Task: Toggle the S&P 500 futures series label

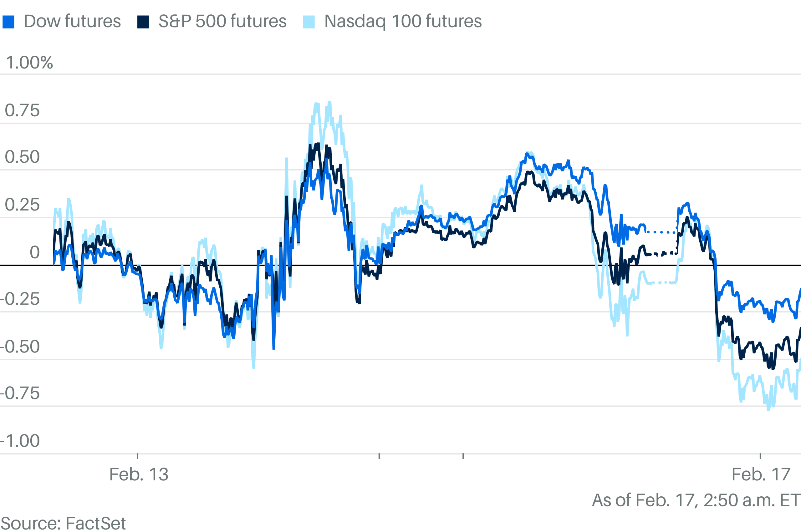Action: [222, 21]
